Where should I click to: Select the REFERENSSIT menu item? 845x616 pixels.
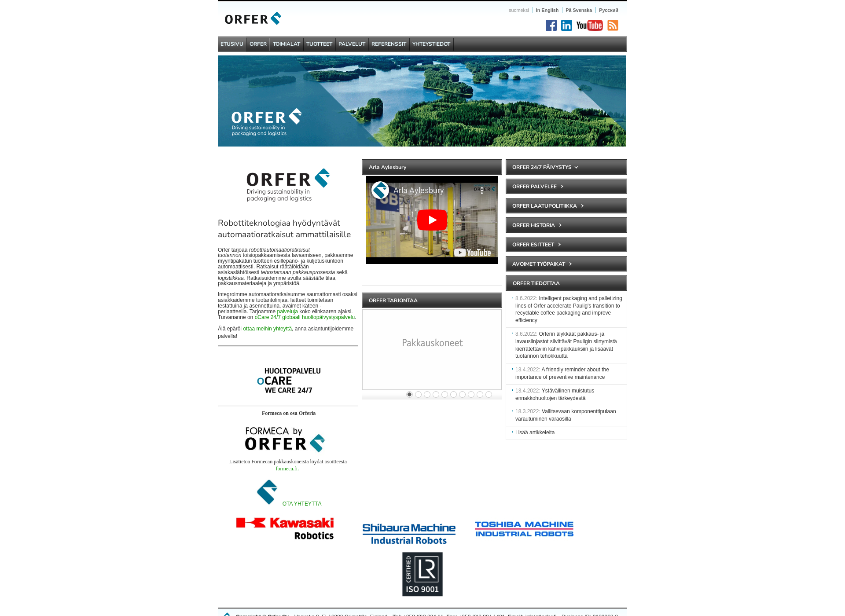pos(388,43)
